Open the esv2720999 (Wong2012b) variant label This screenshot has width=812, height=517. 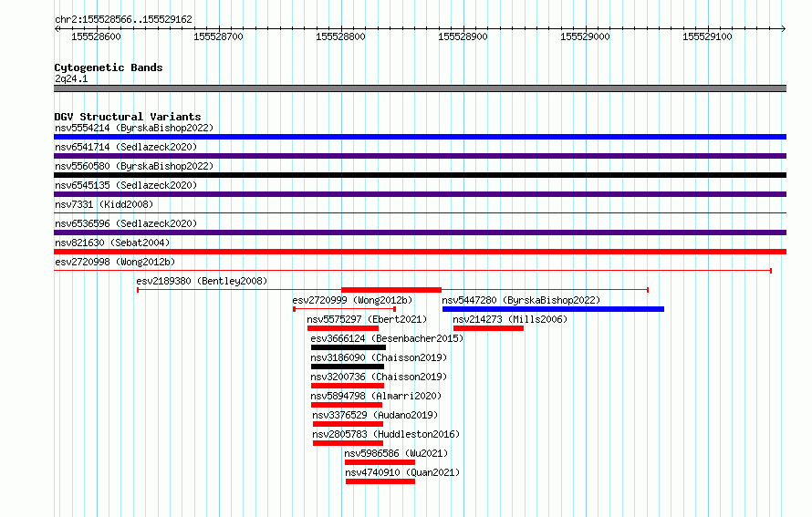tap(352, 300)
